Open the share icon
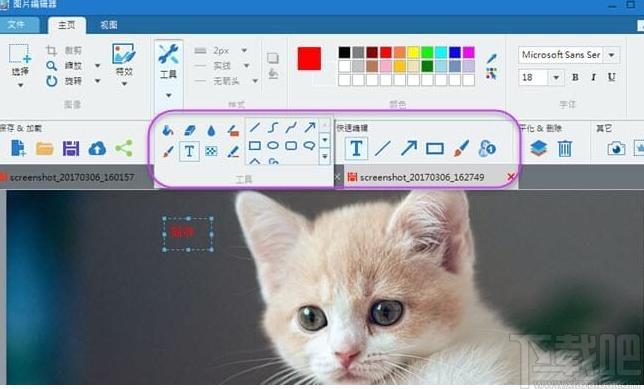Viewport: 644px width, 389px height. pyautogui.click(x=124, y=148)
